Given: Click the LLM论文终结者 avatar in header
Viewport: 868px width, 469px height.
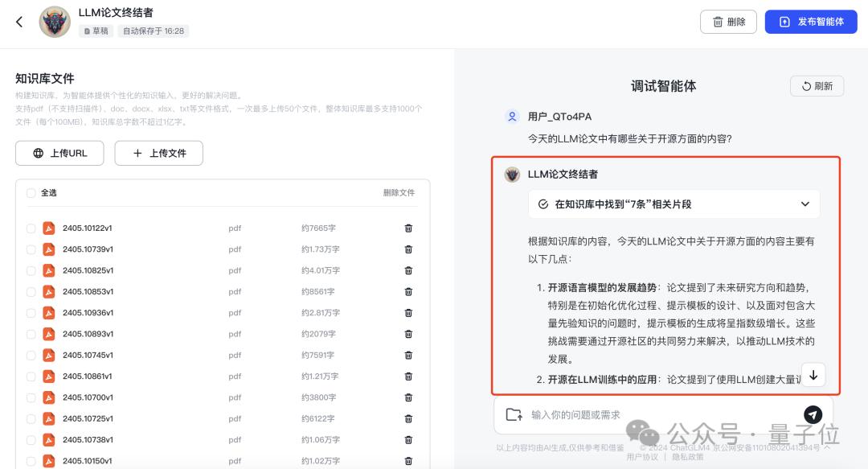Looking at the screenshot, I should click(55, 22).
